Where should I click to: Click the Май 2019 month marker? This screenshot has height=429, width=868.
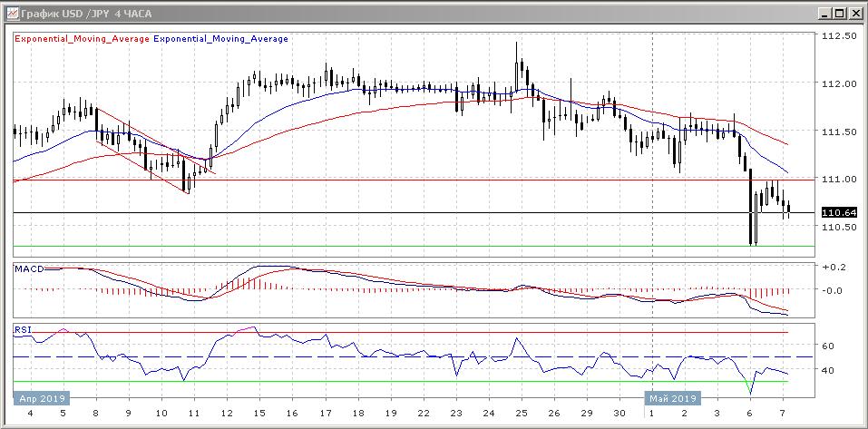point(672,398)
